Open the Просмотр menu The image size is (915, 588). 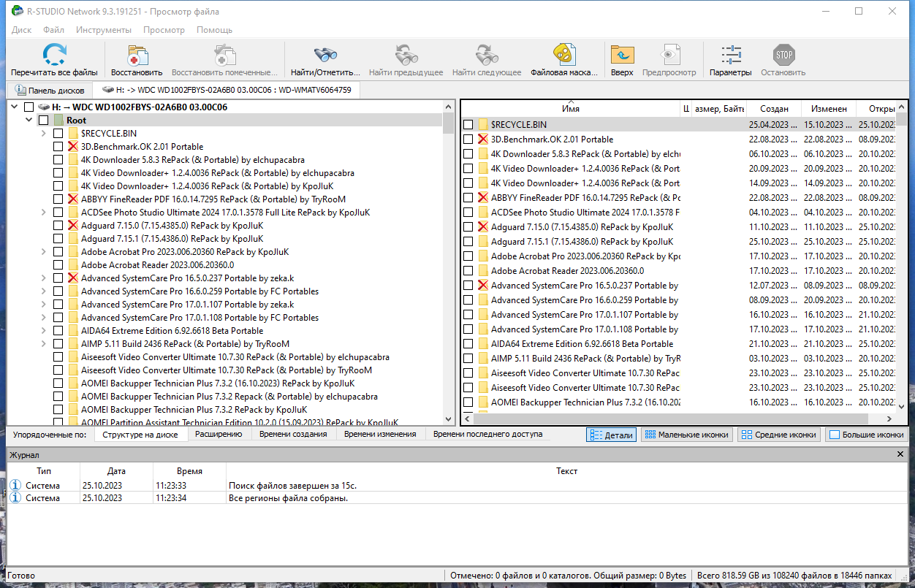click(164, 30)
